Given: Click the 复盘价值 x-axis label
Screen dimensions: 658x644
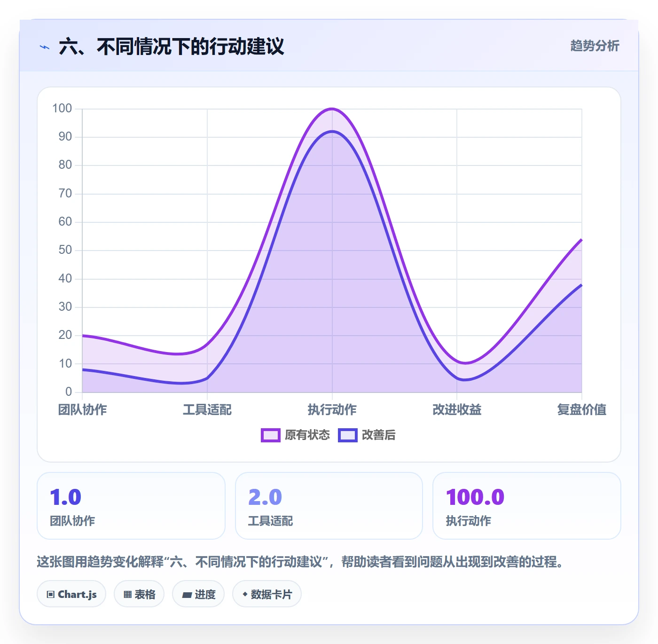Looking at the screenshot, I should (x=582, y=409).
